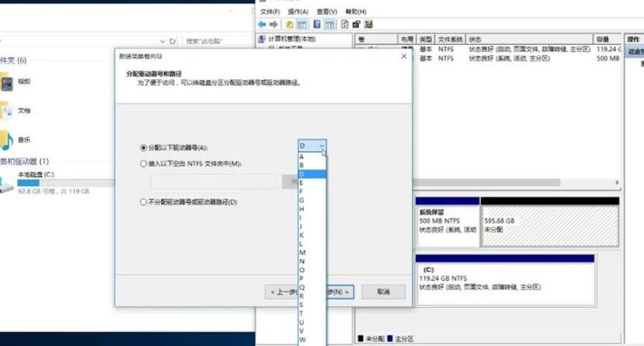The width and height of the screenshot is (644, 346).
Task: Click the Back arrow in Computer Management toolbar
Action: click(x=261, y=25)
